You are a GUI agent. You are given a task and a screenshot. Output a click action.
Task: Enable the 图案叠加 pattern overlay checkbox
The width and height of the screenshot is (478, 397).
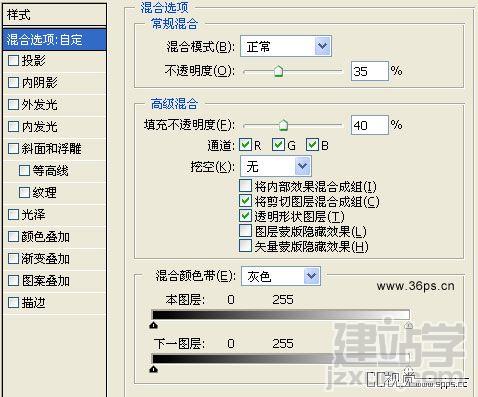[13, 280]
